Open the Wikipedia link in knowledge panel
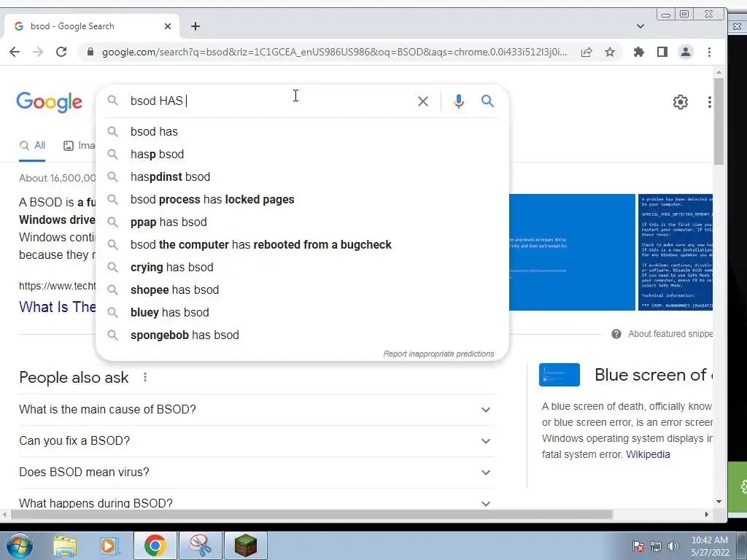Viewport: 747px width, 560px height. pyautogui.click(x=648, y=454)
